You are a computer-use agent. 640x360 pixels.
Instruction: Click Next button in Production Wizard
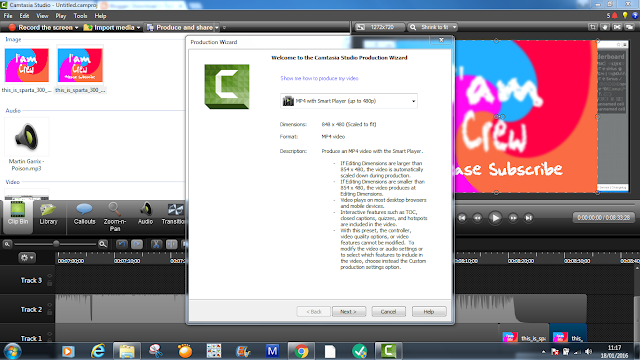(349, 311)
